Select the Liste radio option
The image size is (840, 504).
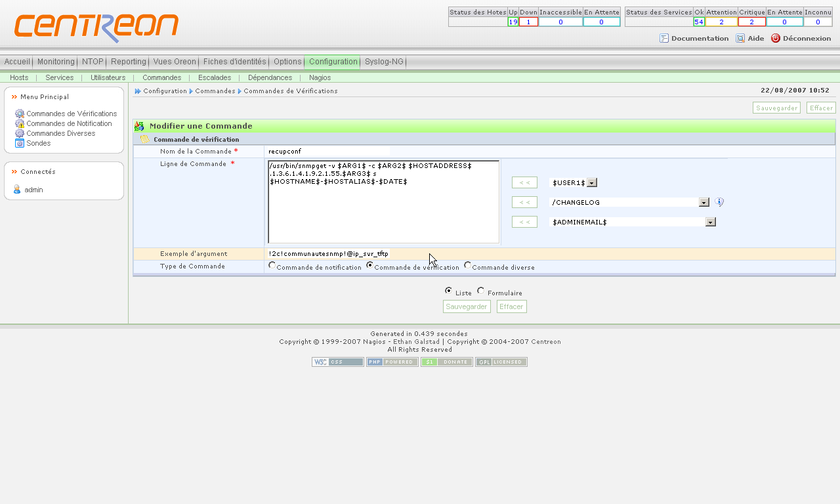tap(449, 291)
